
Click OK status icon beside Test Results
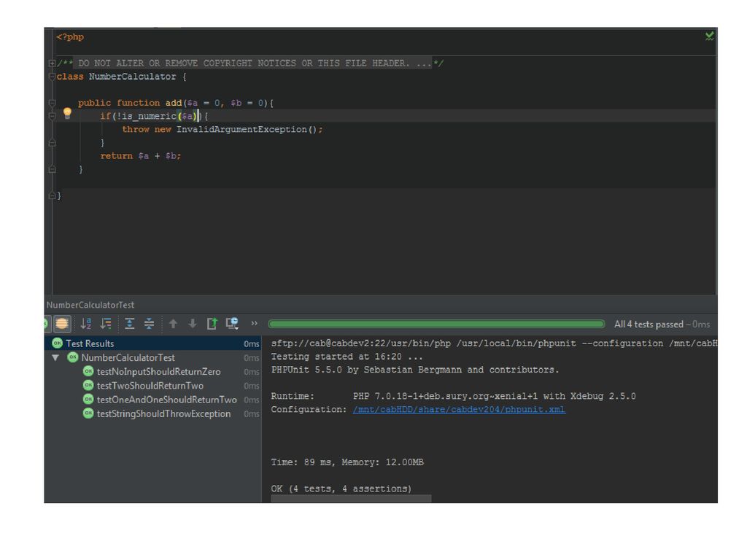[x=57, y=343]
